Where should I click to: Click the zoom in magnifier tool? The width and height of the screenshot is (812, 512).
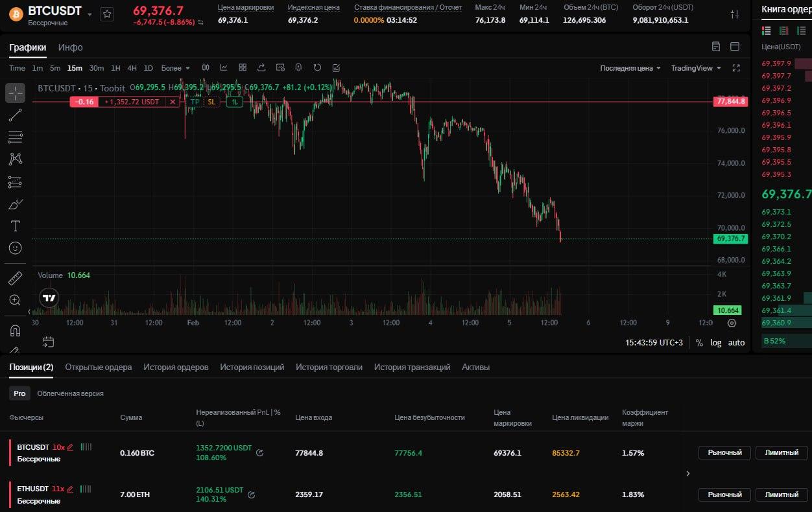point(16,300)
